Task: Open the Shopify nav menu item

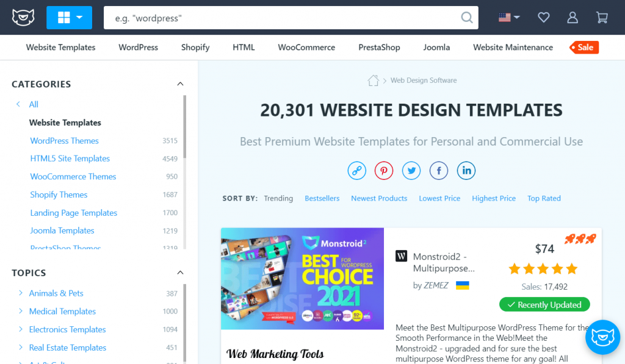Action: (x=195, y=48)
